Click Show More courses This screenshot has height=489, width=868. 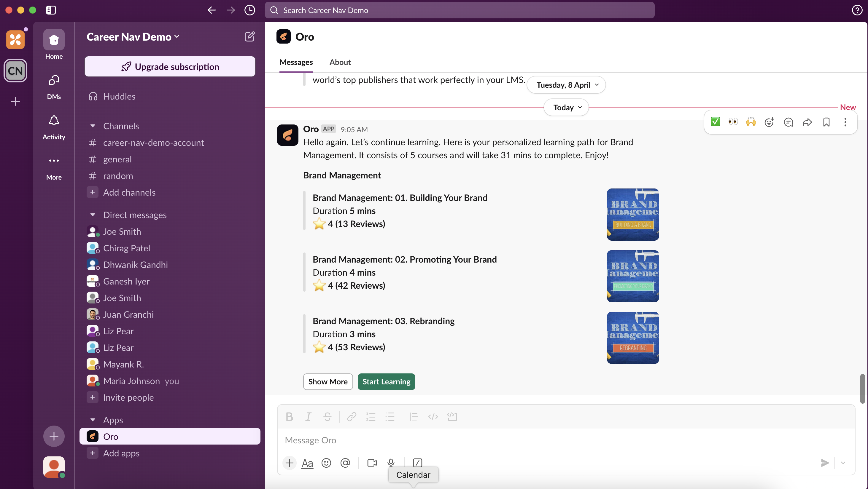[x=328, y=382]
